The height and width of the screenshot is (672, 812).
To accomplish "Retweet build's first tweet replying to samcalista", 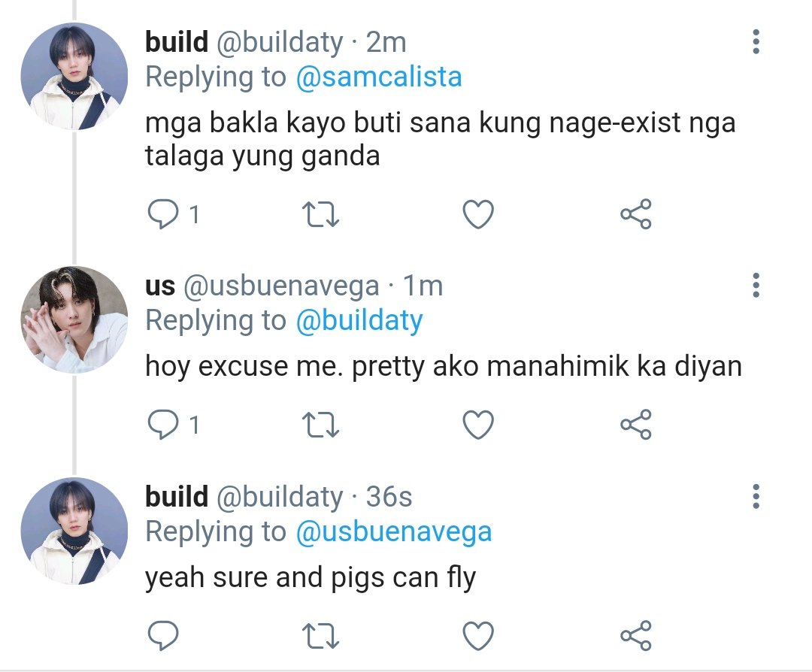I will tap(320, 214).
